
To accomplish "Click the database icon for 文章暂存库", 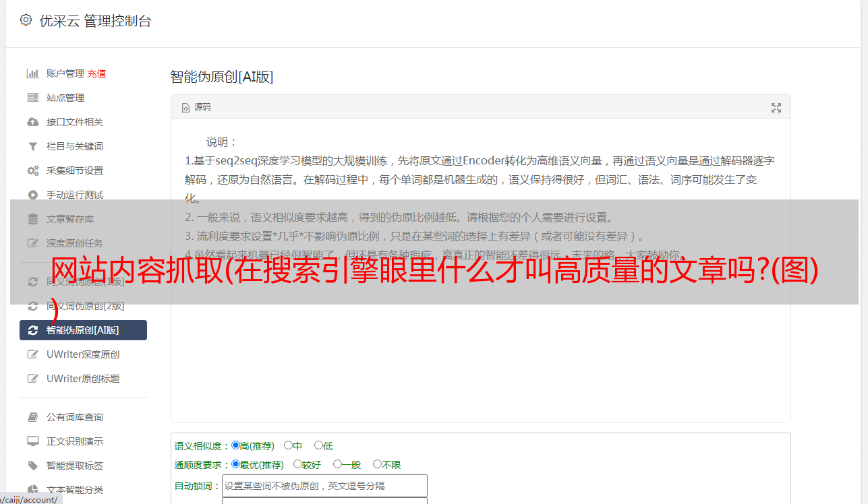I will (x=32, y=219).
